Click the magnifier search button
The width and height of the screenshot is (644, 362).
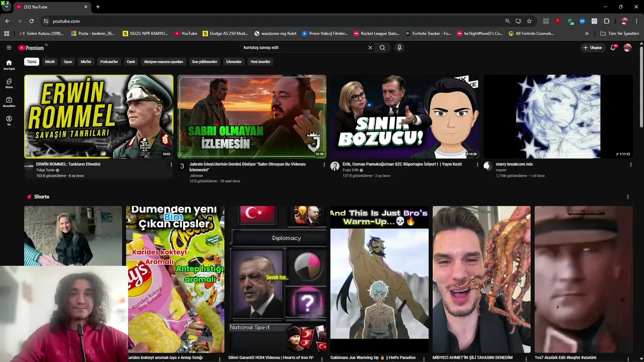[x=382, y=48]
